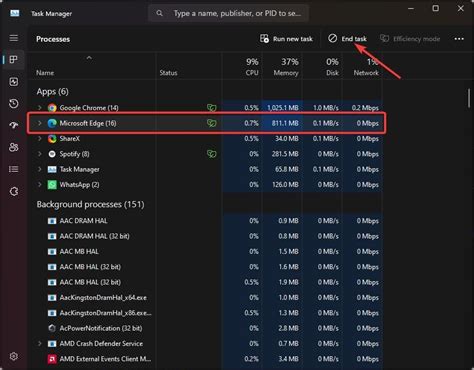Open the hamburger navigation menu
Viewport: 474px width, 370px height.
[x=14, y=38]
